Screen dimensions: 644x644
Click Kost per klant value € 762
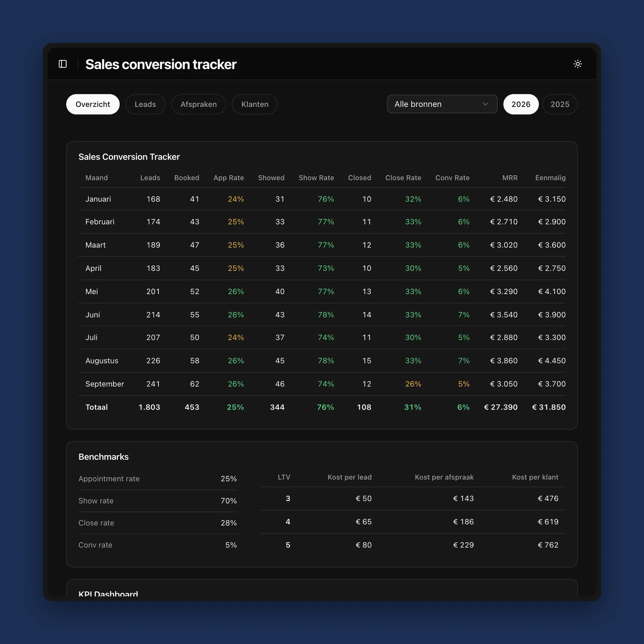(548, 545)
